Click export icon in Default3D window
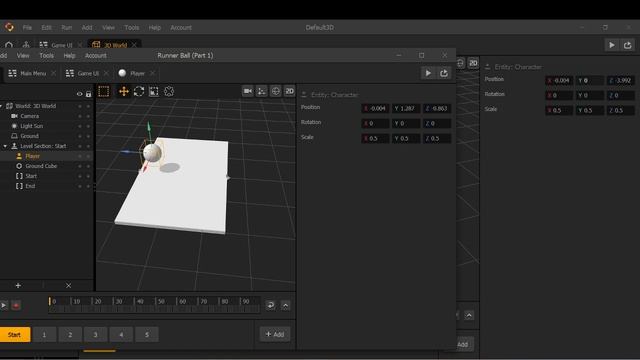 click(x=628, y=45)
